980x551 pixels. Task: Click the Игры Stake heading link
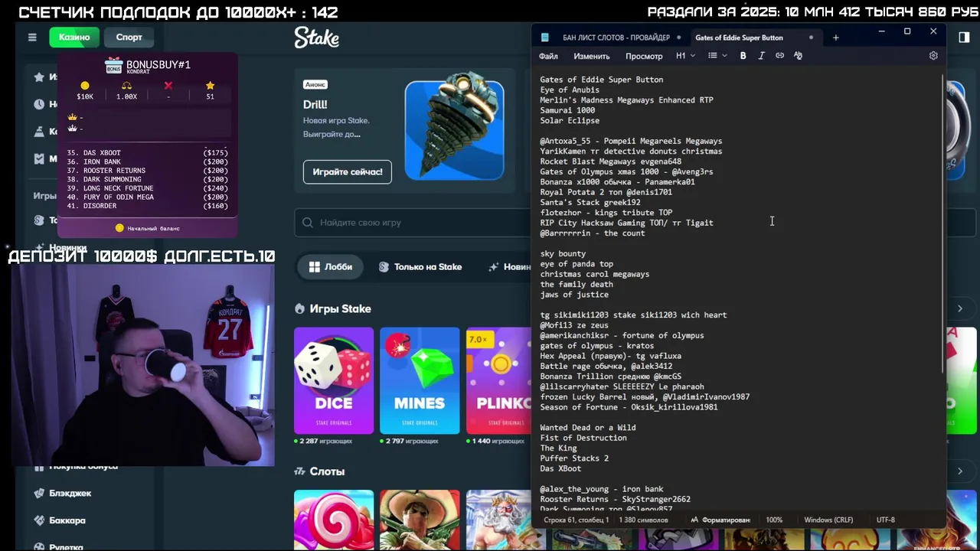click(340, 309)
